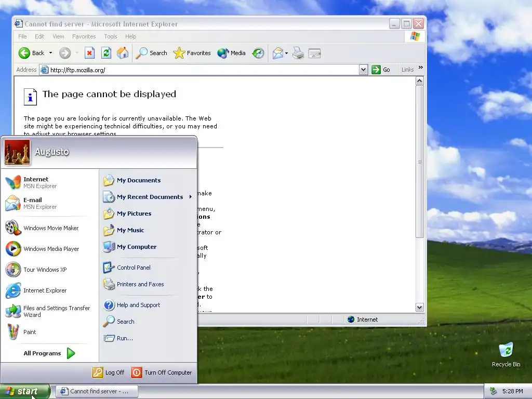Open Search from the Start menu
Image resolution: width=532 pixels, height=399 pixels.
coord(148,321)
